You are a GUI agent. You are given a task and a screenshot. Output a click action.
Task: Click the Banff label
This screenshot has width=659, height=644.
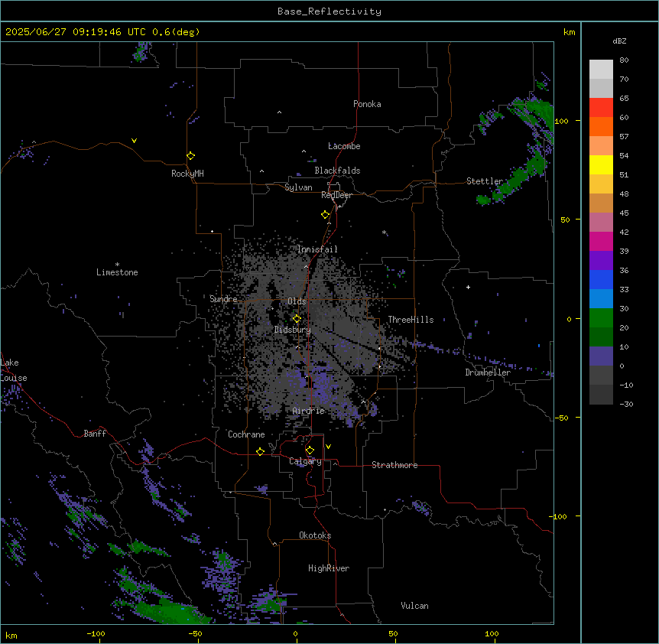click(95, 434)
